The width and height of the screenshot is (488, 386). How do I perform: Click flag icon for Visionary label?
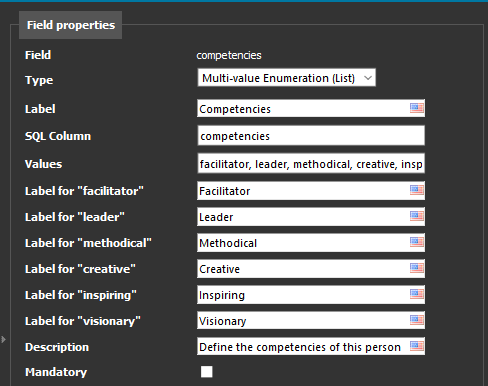(417, 320)
